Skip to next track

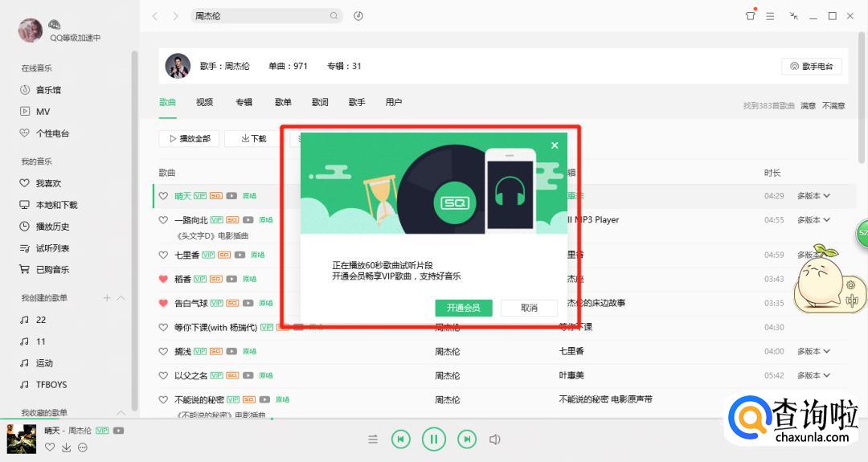(x=467, y=440)
